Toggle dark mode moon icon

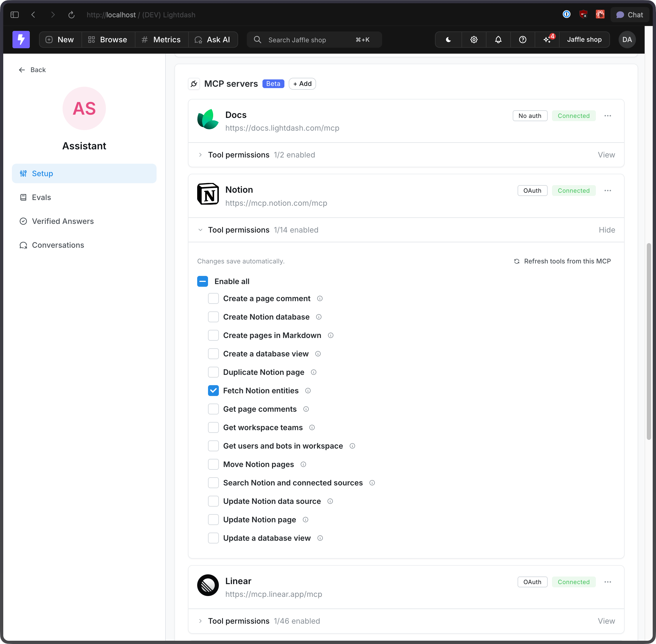449,40
